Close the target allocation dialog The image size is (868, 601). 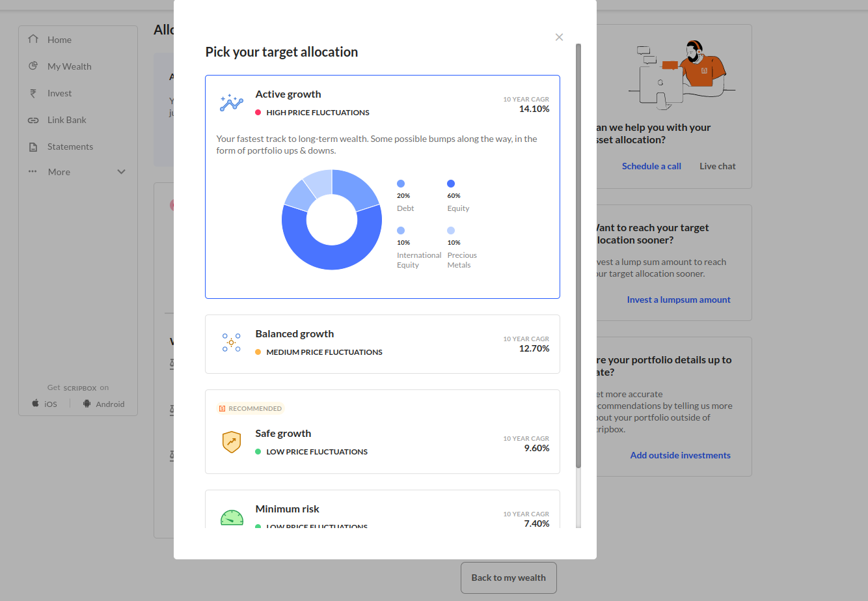pos(559,37)
